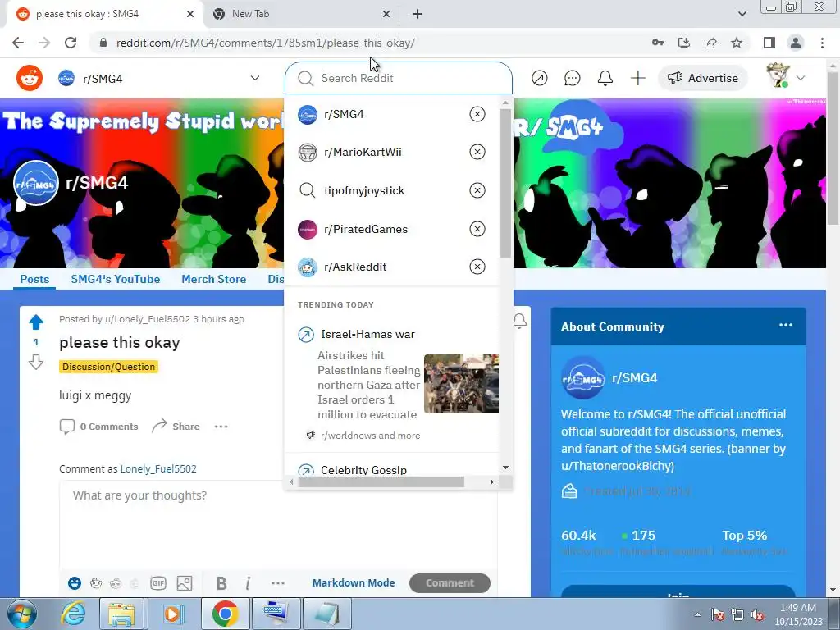Go back using browser back arrow

coord(18,43)
